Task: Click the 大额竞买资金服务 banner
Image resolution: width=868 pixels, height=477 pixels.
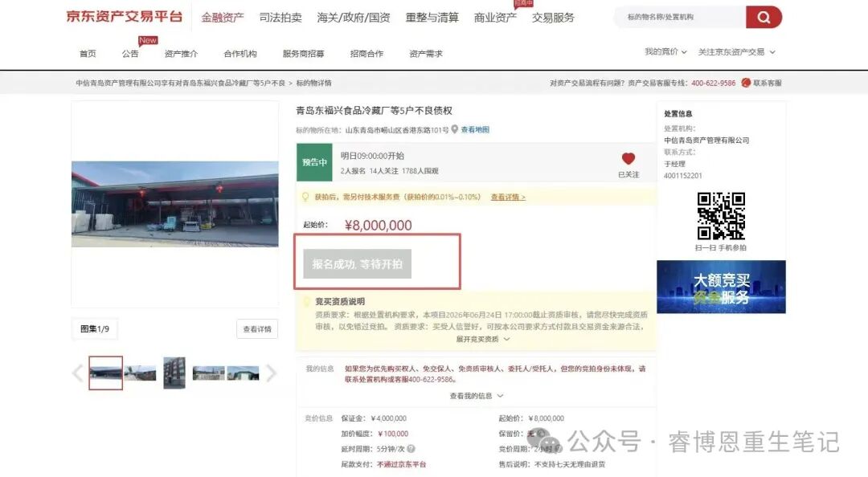Action: (x=721, y=287)
